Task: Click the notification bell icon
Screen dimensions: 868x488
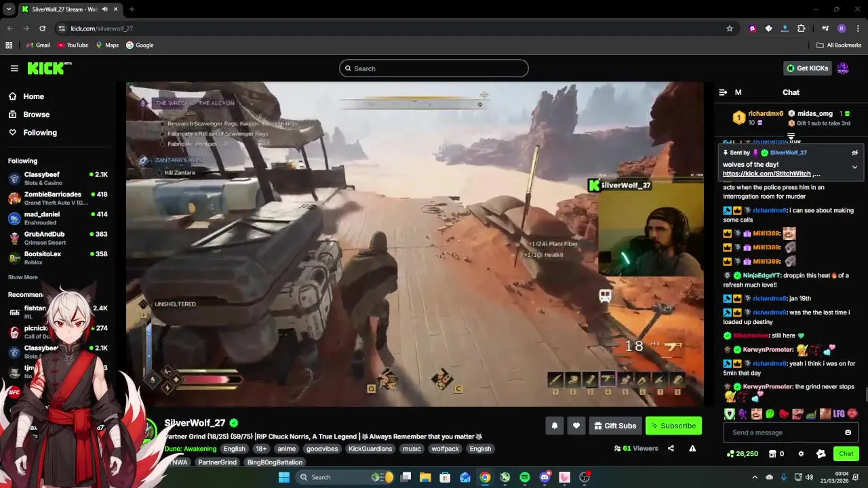Action: (555, 426)
